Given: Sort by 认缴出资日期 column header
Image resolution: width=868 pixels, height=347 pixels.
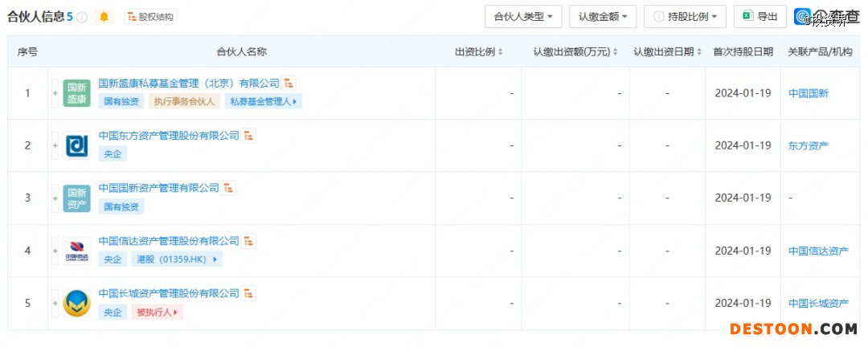Looking at the screenshot, I should coord(667,52).
